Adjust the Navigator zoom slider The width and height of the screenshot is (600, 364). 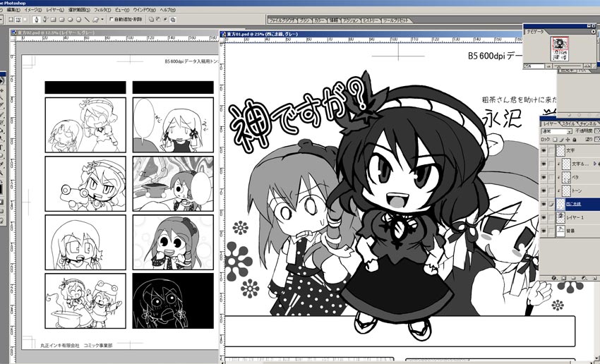pos(558,66)
